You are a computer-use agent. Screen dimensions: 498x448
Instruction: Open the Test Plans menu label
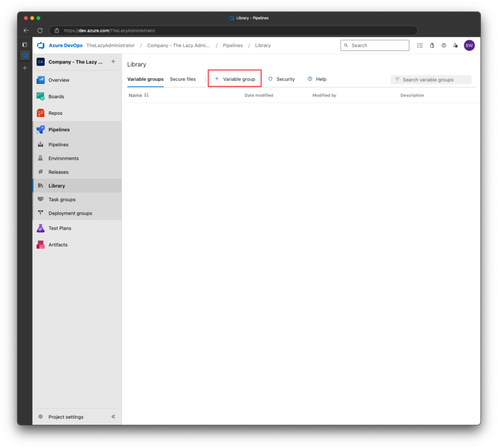pos(60,228)
